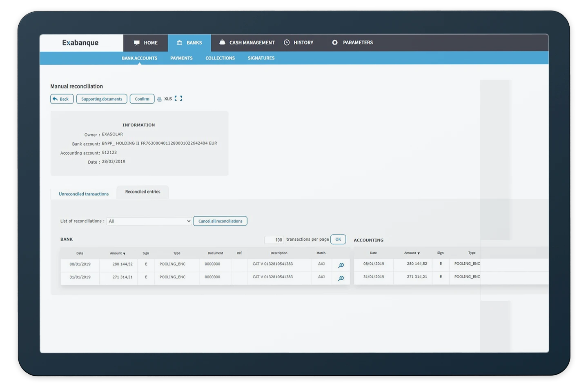Open details magnifier for 31/01/2019 bank row
Image resolution: width=588 pixels, height=388 pixels.
[x=341, y=279]
